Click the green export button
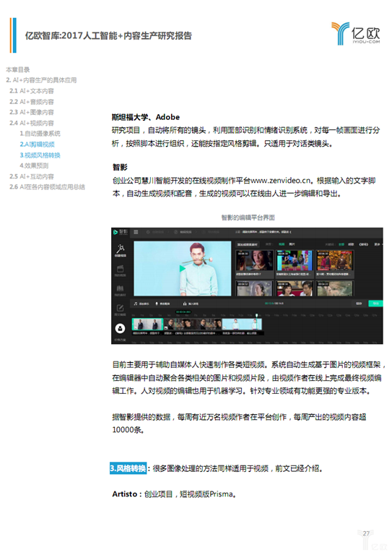This screenshot has width=392, height=555. 375,304
